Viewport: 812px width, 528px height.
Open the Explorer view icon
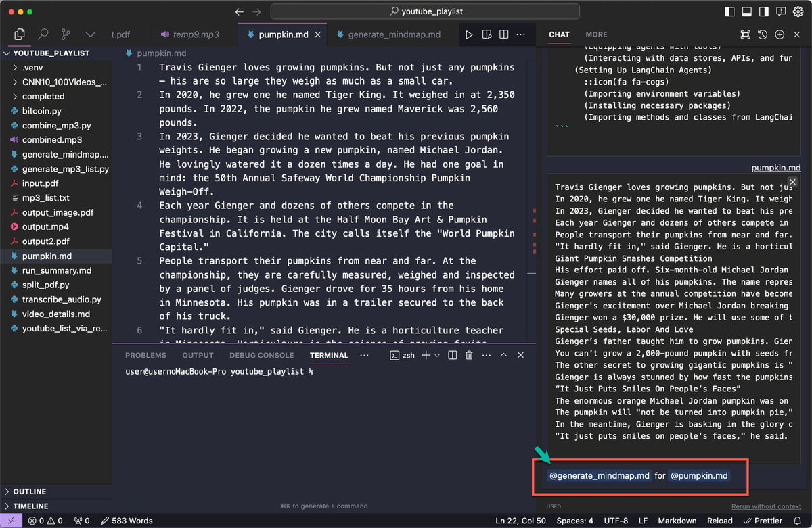(20, 34)
